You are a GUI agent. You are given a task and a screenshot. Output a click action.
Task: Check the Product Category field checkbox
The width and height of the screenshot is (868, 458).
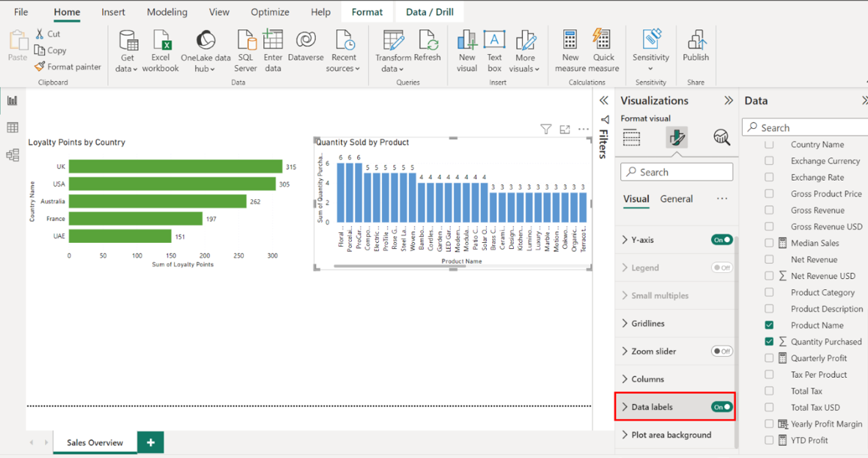769,292
